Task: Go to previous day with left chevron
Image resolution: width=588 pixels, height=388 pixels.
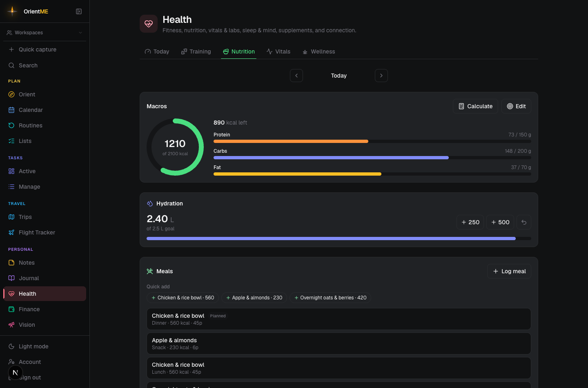Action: pyautogui.click(x=296, y=76)
